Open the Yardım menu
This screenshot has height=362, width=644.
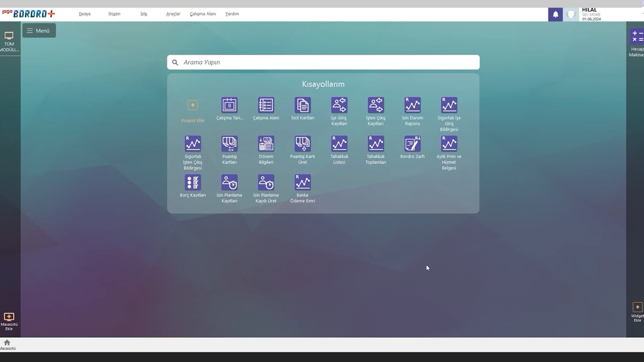[232, 14]
